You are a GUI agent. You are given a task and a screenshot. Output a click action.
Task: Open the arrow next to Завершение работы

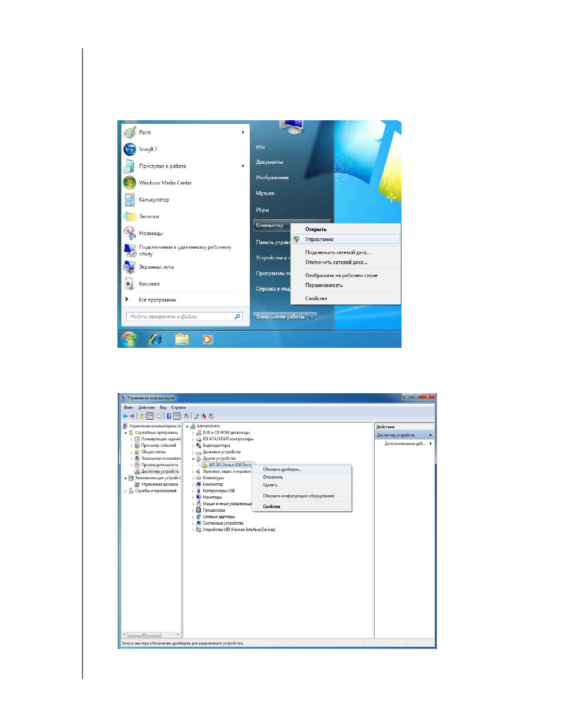pyautogui.click(x=312, y=317)
